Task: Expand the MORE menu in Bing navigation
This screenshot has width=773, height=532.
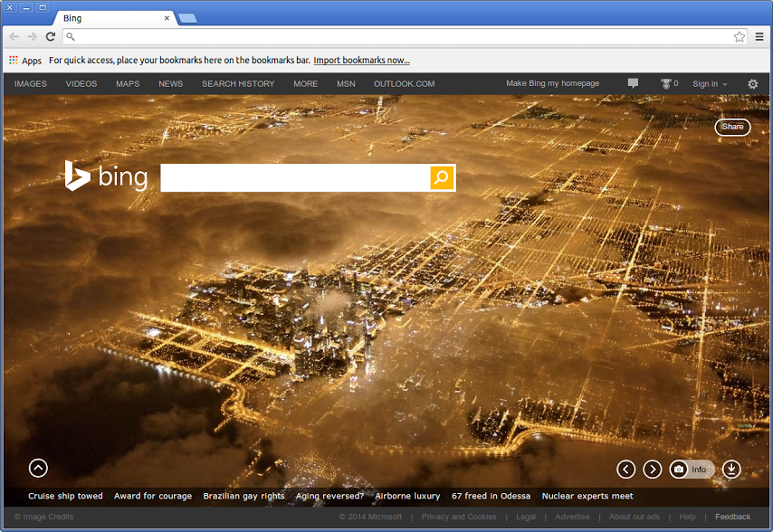Action: tap(305, 84)
